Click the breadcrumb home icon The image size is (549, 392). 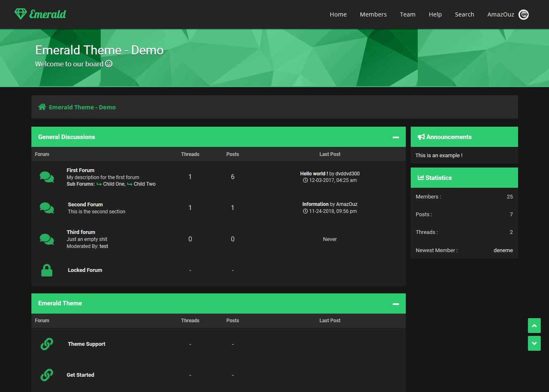point(42,107)
